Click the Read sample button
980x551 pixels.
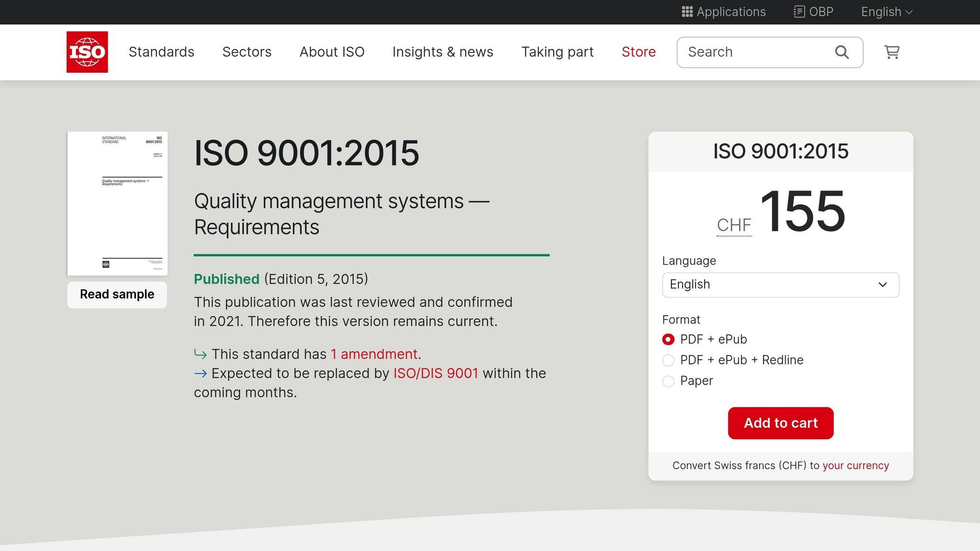pos(117,294)
